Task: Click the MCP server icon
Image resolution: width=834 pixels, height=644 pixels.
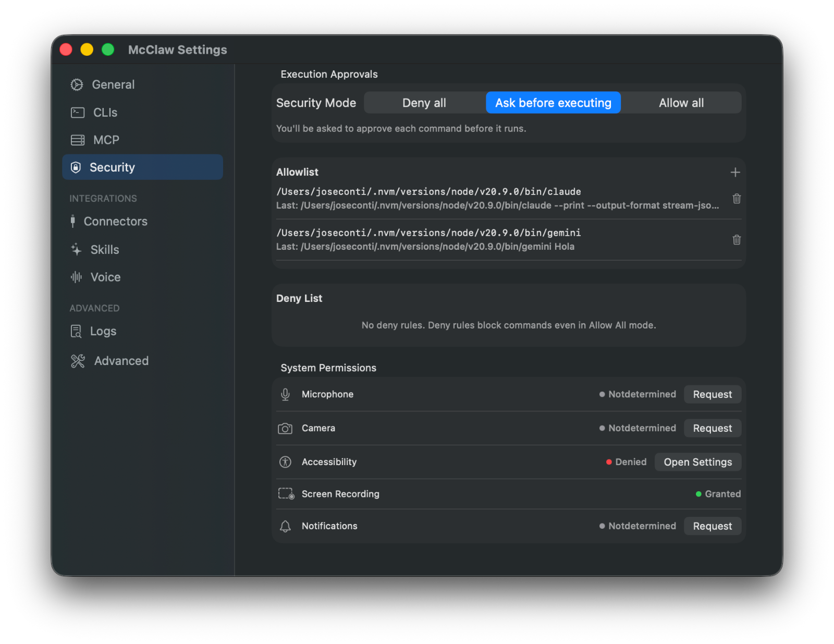Action: tap(77, 140)
